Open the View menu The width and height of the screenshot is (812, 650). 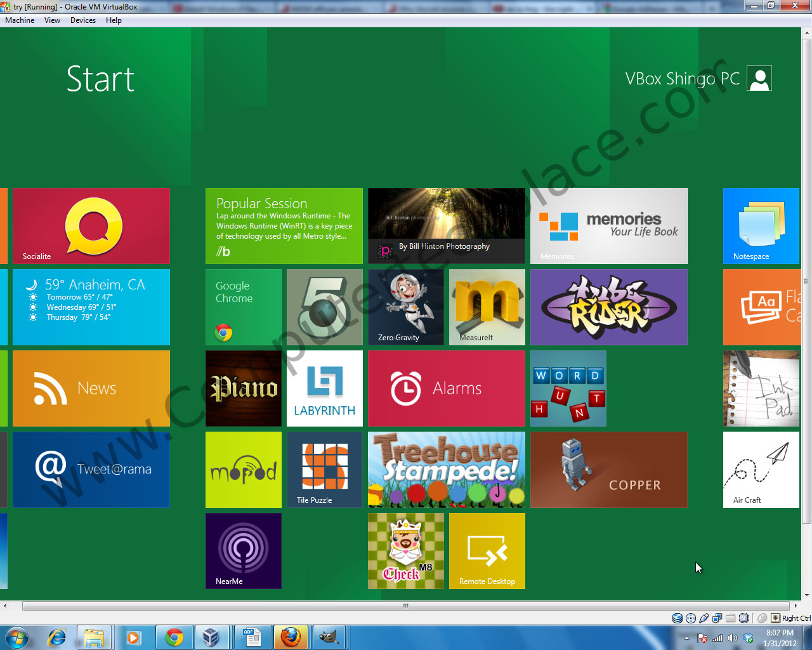tap(53, 20)
